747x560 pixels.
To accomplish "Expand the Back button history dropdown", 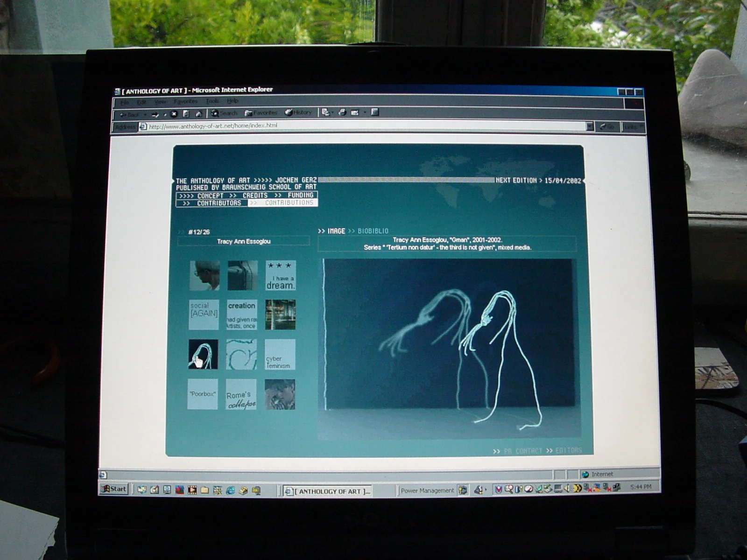I will [145, 115].
